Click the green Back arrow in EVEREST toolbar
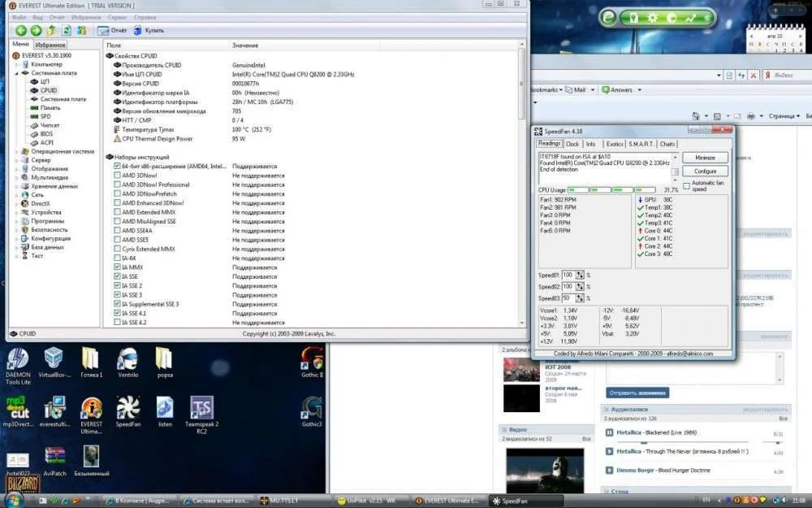Image resolution: width=812 pixels, height=508 pixels. 20,31
